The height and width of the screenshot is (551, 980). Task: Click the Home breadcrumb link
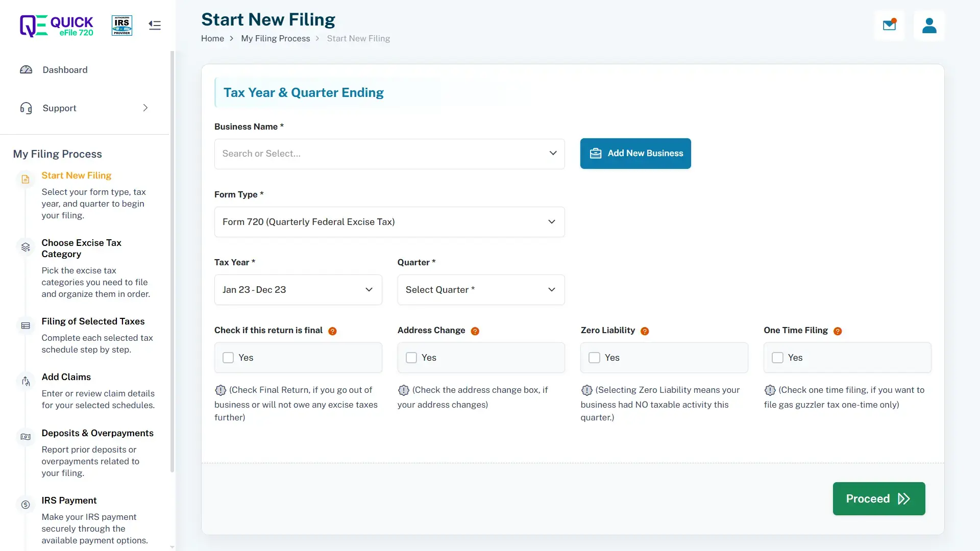point(212,39)
